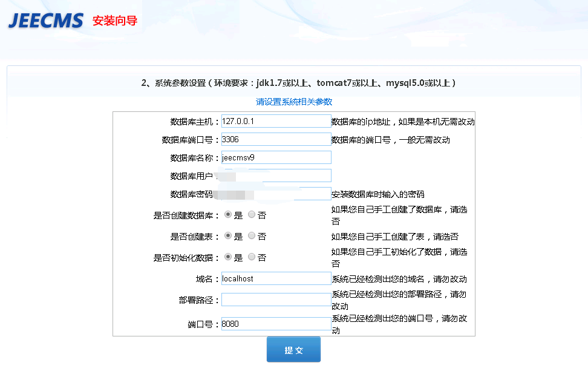Click into the 数据库密码 input field
Screen dimensions: 588x377
(276, 194)
